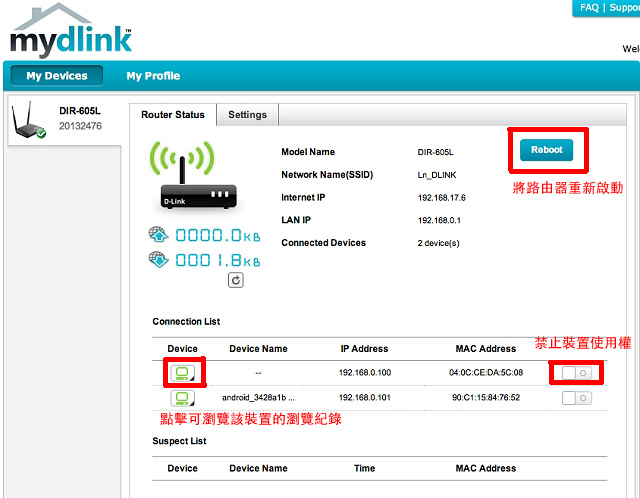Click the Connection List heading

point(186,322)
